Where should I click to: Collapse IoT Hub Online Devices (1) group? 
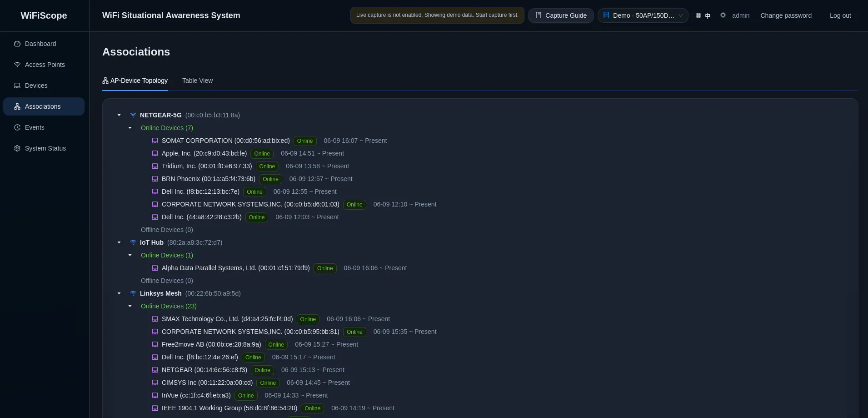(x=130, y=255)
